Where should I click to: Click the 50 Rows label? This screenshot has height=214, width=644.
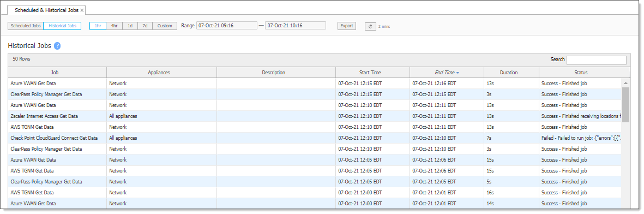click(21, 60)
